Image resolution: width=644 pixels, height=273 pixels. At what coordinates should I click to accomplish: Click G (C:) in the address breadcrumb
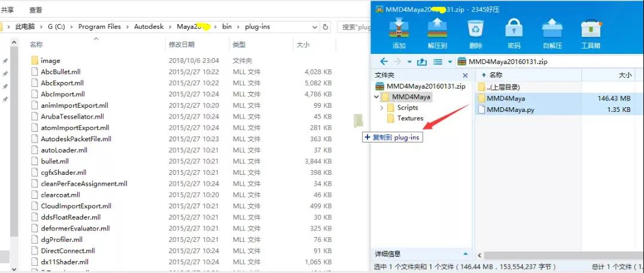56,27
